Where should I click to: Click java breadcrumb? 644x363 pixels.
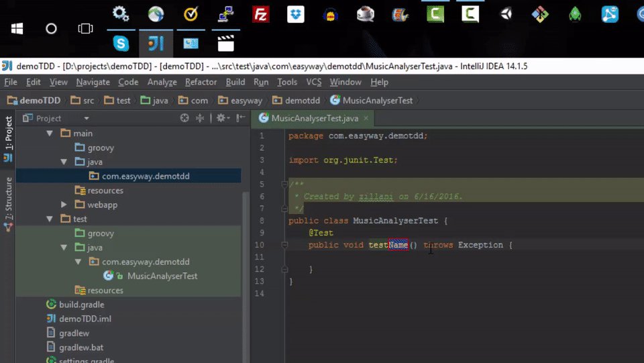click(x=154, y=101)
